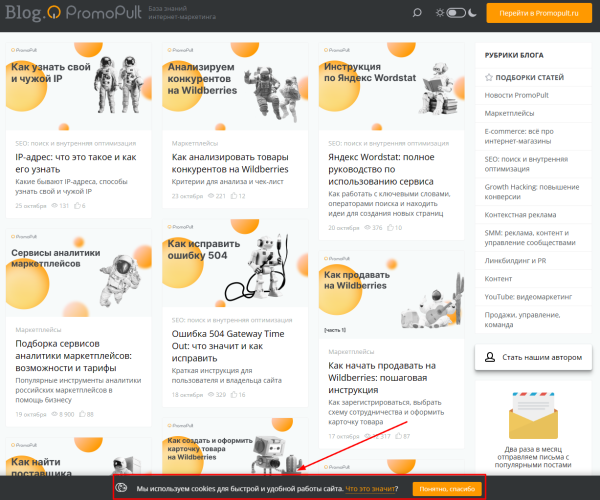600x500 pixels.
Task: Open the 'Маркетплейсы' category in sidebar
Action: point(509,113)
